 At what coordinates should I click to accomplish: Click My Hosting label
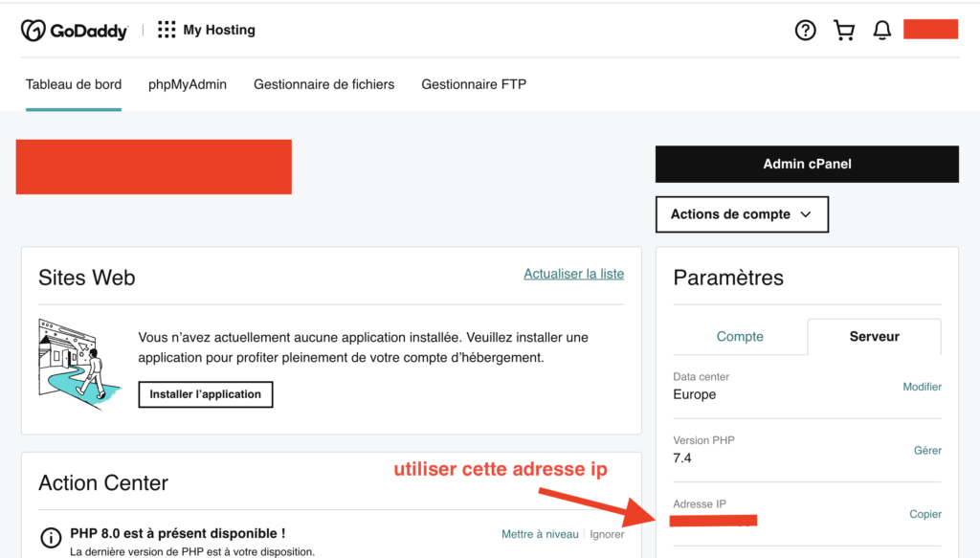click(219, 30)
